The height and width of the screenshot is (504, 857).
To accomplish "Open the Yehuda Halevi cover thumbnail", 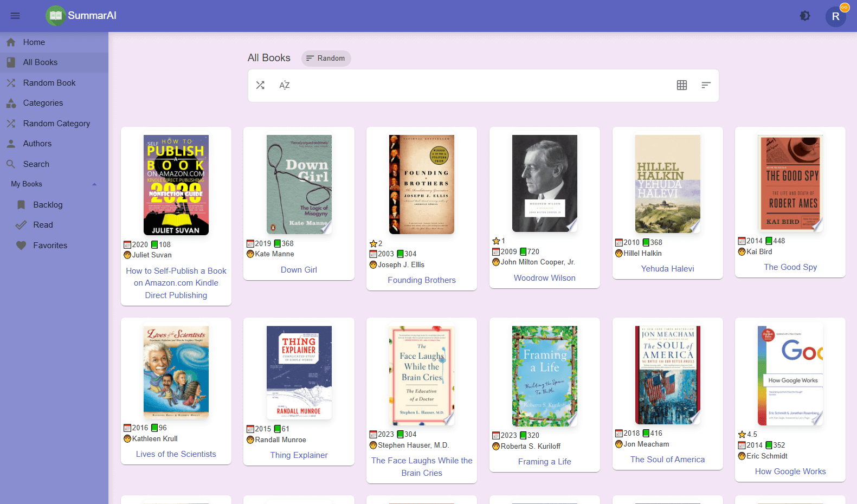I will tap(668, 184).
